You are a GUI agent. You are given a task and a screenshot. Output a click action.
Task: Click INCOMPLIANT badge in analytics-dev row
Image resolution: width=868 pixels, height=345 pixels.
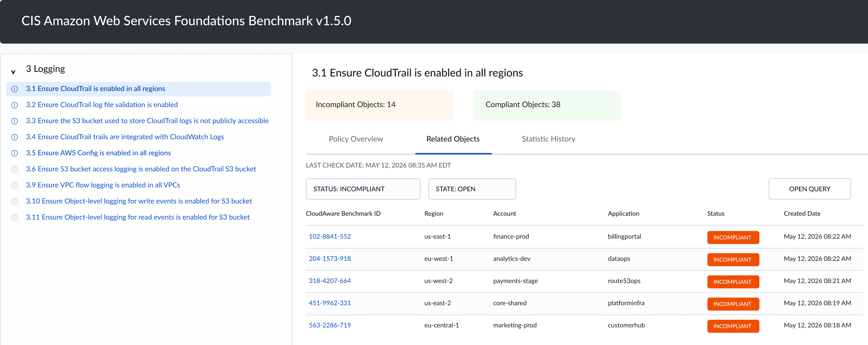tap(733, 259)
